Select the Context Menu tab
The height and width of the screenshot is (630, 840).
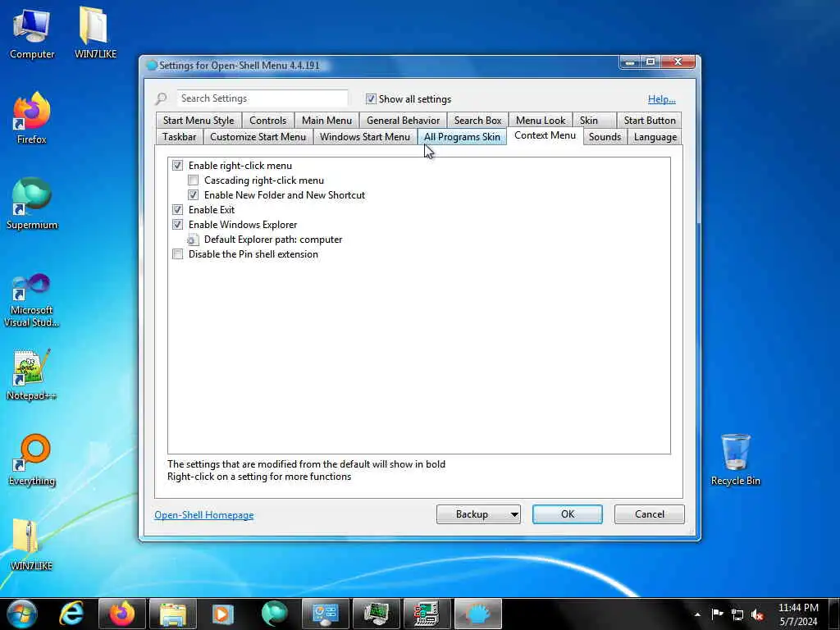point(545,135)
